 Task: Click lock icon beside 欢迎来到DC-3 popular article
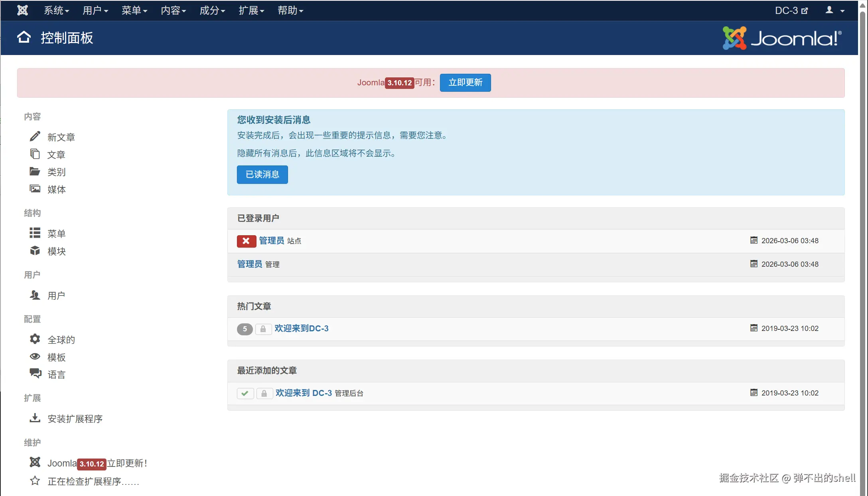click(263, 329)
